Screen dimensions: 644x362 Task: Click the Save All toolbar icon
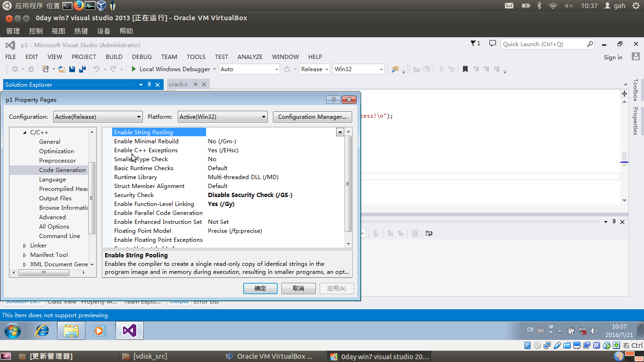(83, 69)
